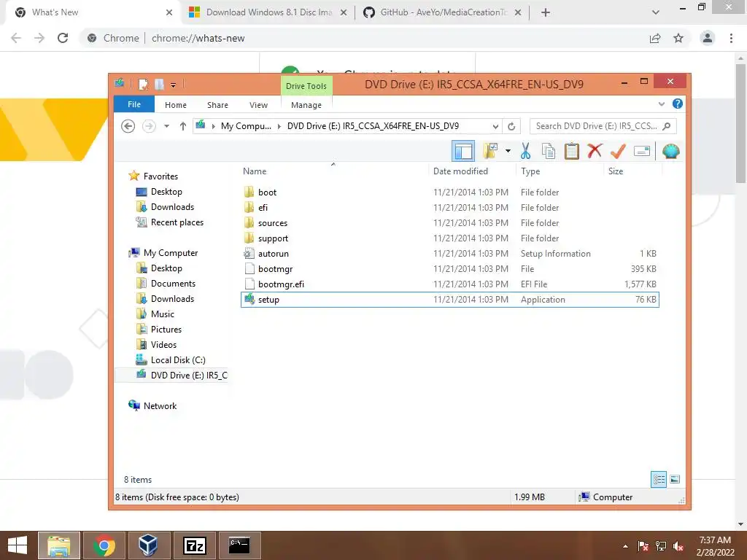
Task: Click the red X Delete icon
Action: point(595,152)
